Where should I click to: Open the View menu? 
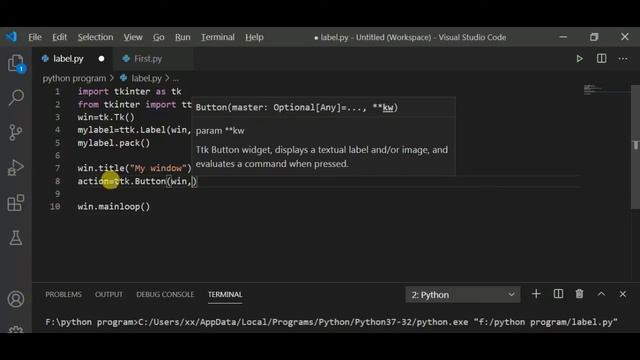[x=133, y=37]
